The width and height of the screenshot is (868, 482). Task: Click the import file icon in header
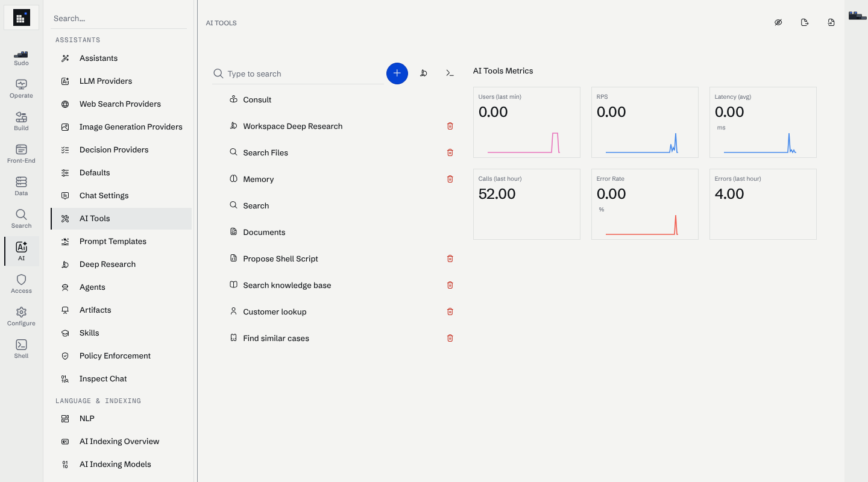tap(831, 23)
